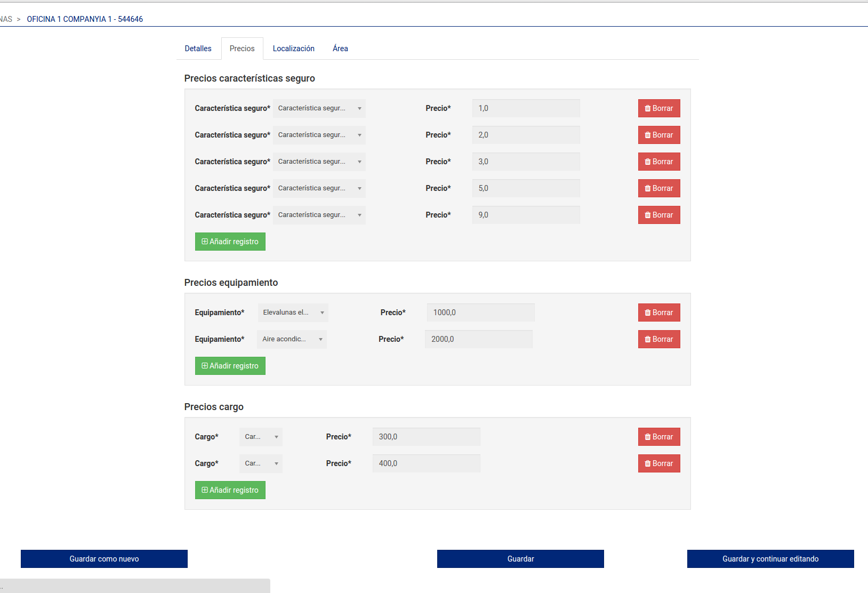Click the price field containing 2000,0

478,339
